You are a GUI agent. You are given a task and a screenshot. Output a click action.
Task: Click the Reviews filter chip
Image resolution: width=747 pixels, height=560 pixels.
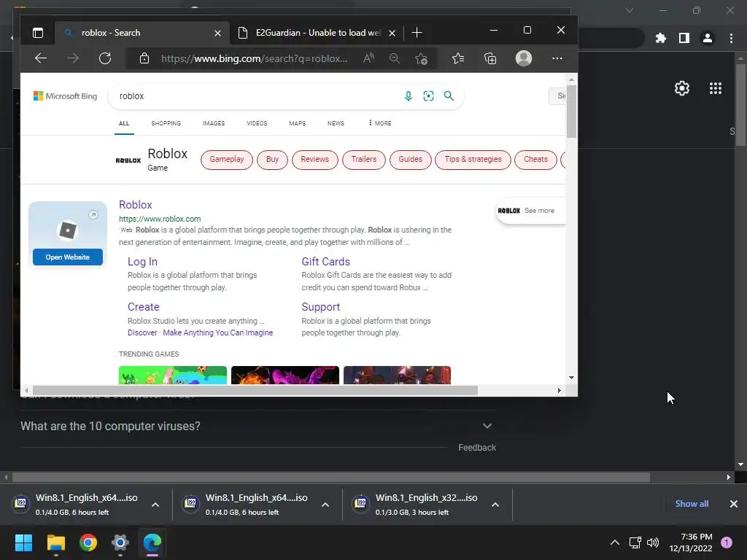point(315,160)
